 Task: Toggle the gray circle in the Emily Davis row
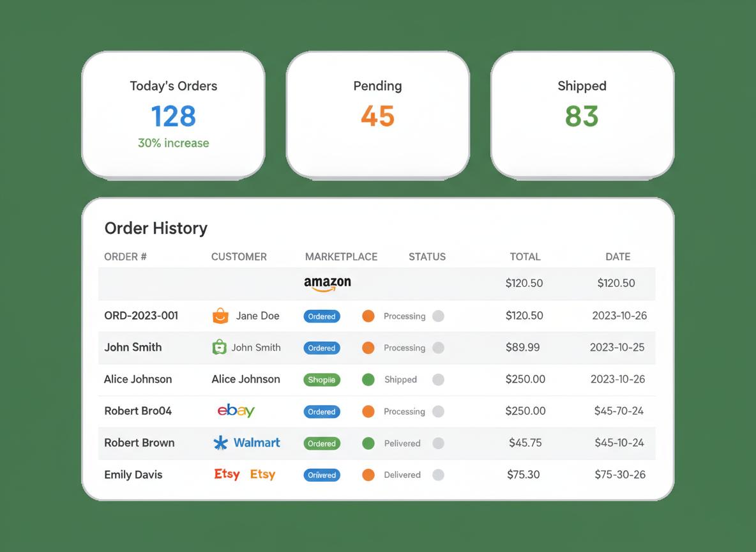point(438,475)
